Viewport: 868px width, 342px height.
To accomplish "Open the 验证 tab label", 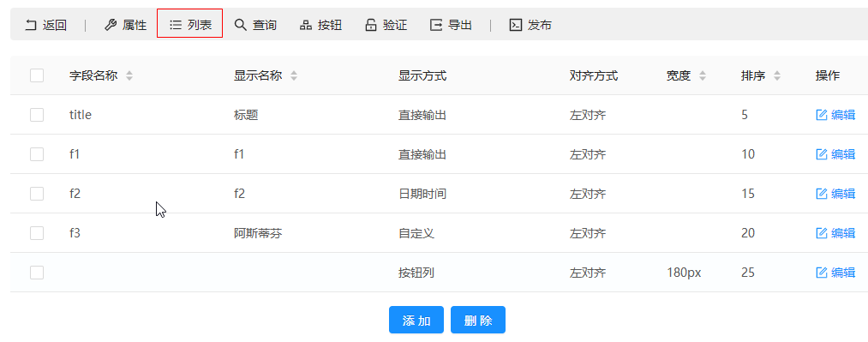I will point(395,25).
